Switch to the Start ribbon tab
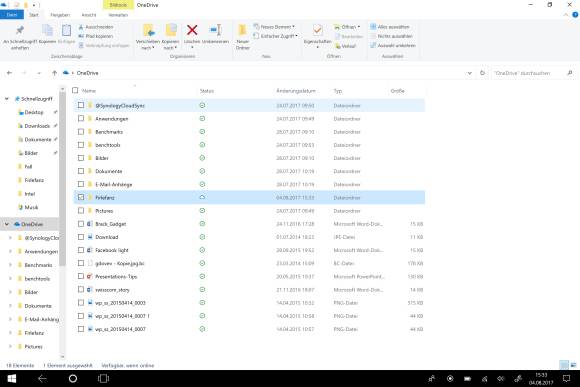The width and height of the screenshot is (580, 387). click(x=34, y=15)
